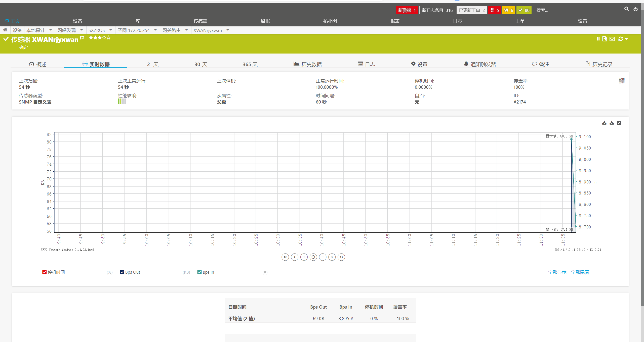Click the flag priority icon next to sensor name

(x=82, y=38)
